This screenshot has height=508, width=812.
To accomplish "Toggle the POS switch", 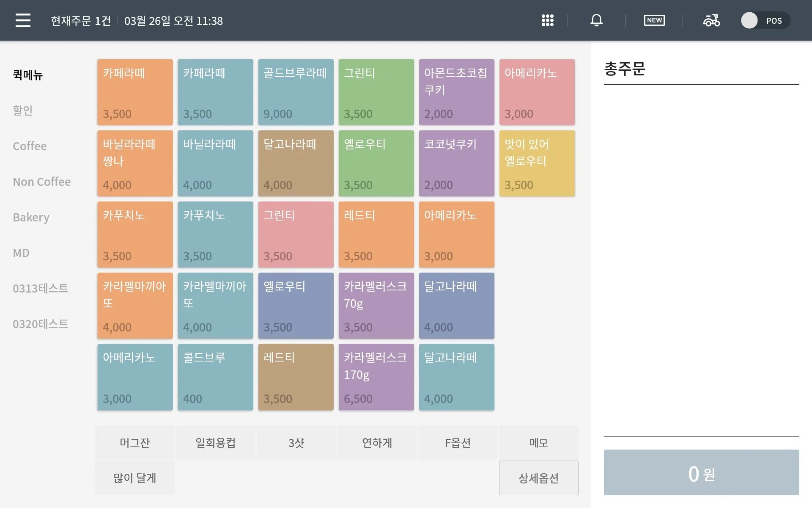I will 765,20.
